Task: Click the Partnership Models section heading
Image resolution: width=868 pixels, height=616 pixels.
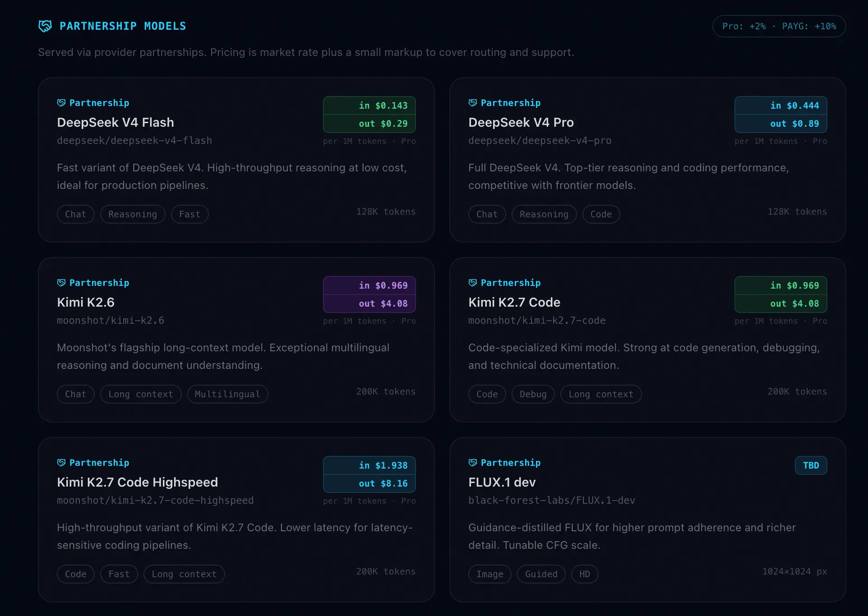Action: pyautogui.click(x=123, y=26)
